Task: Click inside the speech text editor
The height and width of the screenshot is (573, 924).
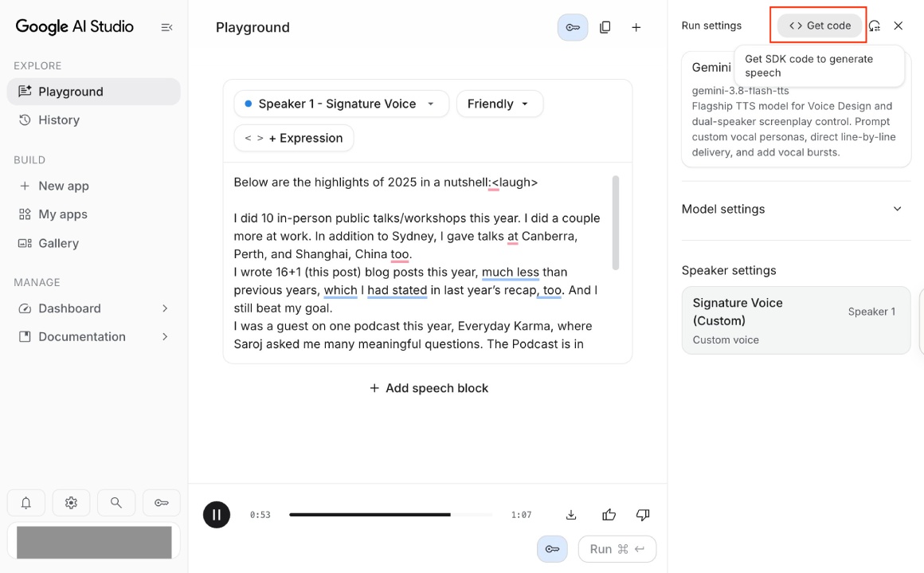Action: pyautogui.click(x=418, y=263)
